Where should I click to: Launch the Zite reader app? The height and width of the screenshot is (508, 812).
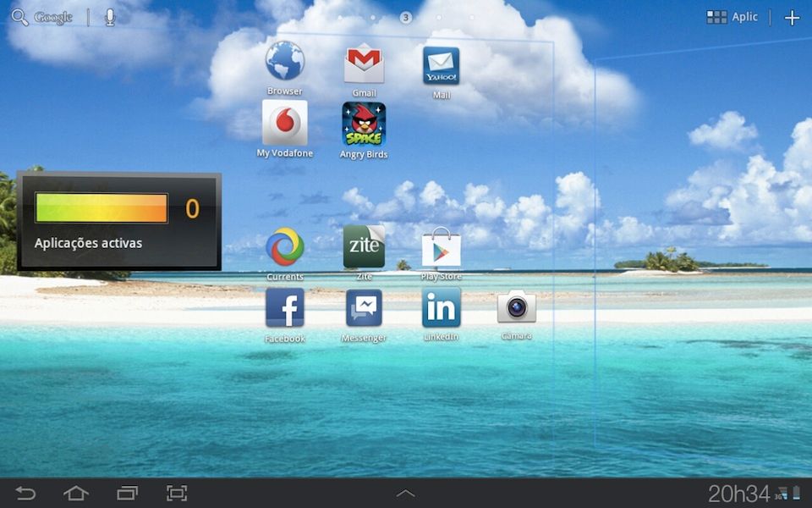[363, 246]
